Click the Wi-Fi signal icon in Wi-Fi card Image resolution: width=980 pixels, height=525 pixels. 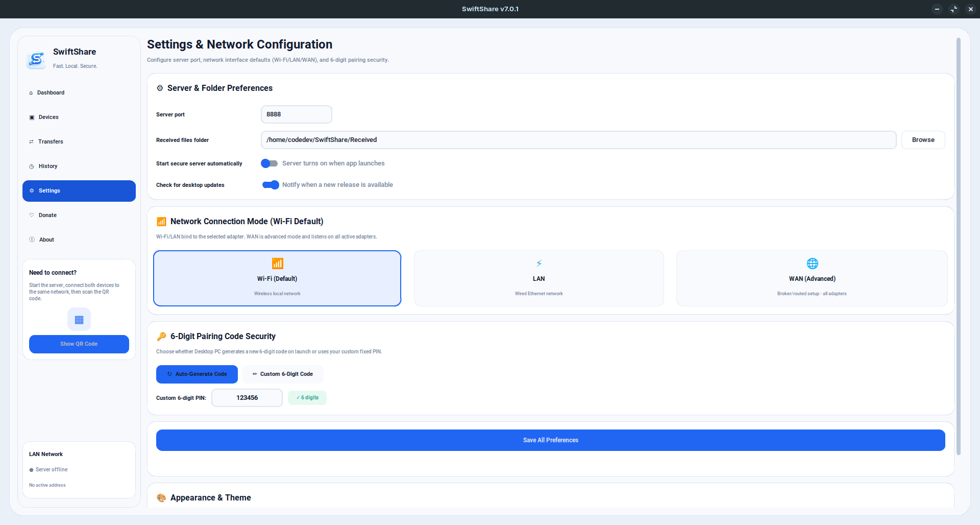[x=278, y=264]
